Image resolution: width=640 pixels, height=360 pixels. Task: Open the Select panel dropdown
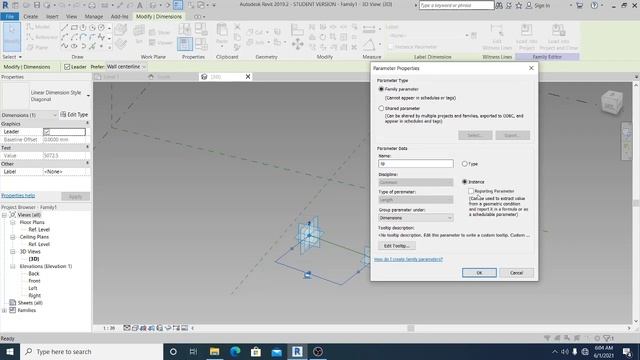12,57
